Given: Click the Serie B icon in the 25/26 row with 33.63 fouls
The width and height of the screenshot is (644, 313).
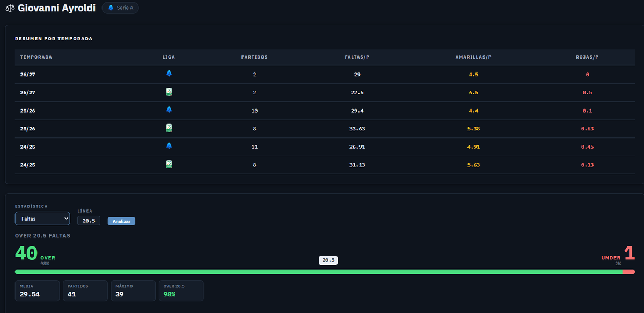Looking at the screenshot, I should click(x=169, y=128).
